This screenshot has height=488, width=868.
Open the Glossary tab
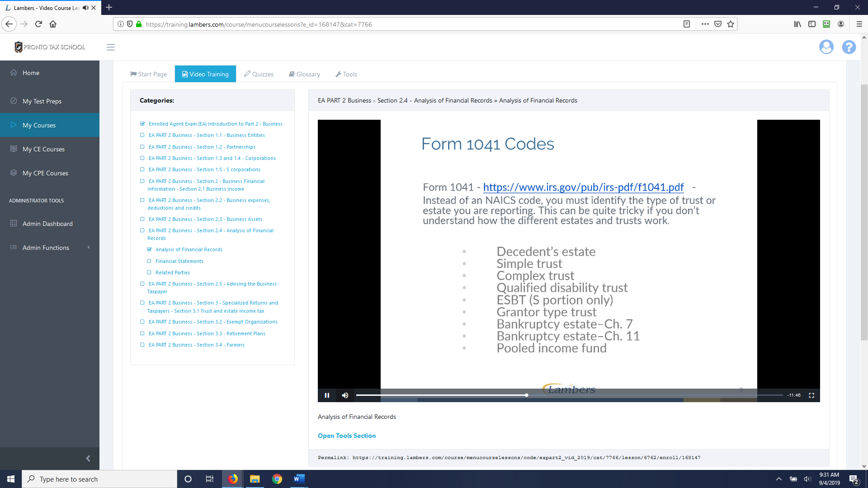click(304, 74)
